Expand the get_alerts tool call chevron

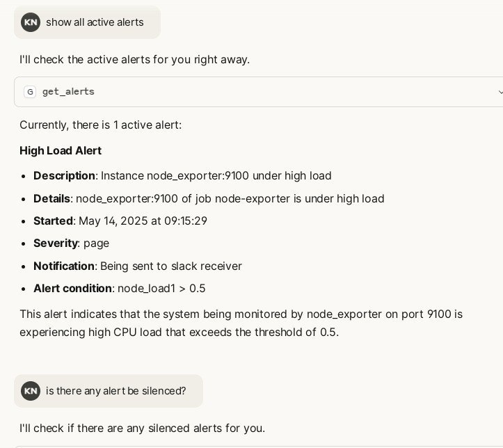(500, 92)
